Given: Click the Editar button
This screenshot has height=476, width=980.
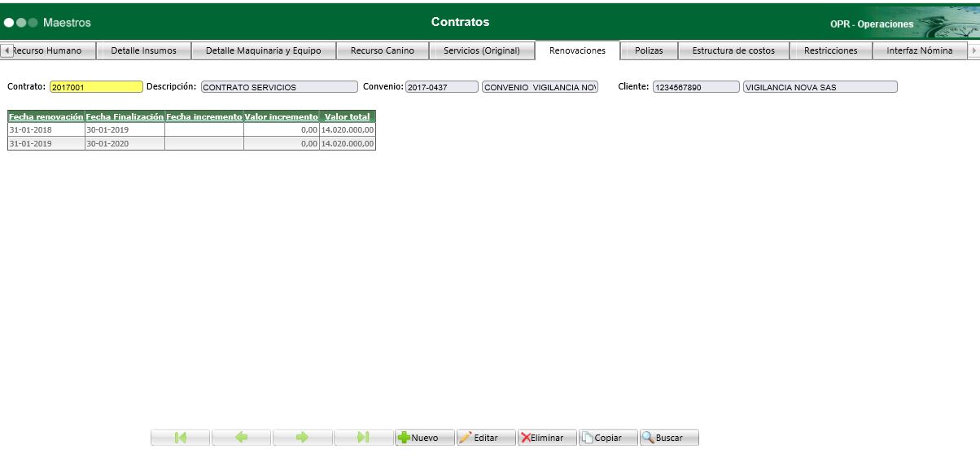Looking at the screenshot, I should (486, 438).
